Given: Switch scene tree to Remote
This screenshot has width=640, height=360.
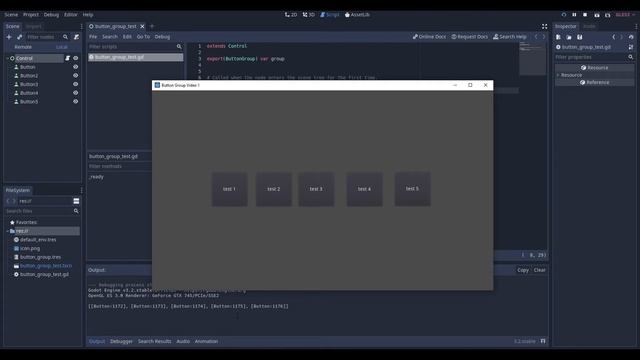Looking at the screenshot, I should click(23, 47).
